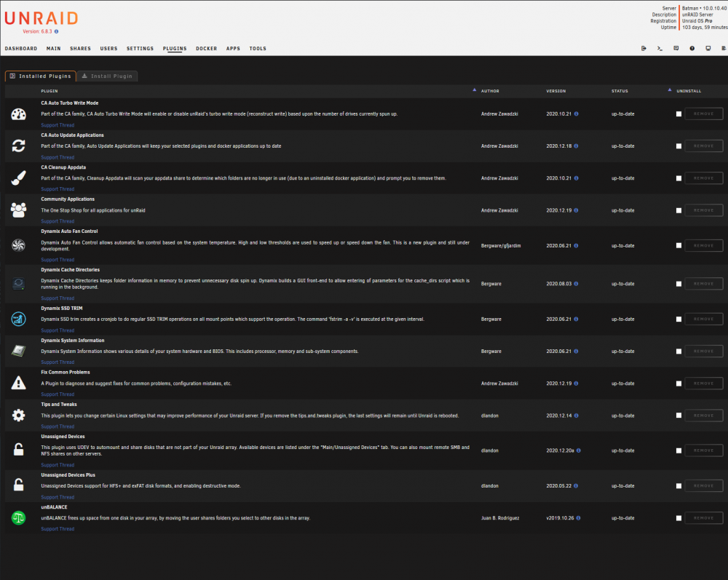
Task: Open the Users menu
Action: click(x=108, y=49)
